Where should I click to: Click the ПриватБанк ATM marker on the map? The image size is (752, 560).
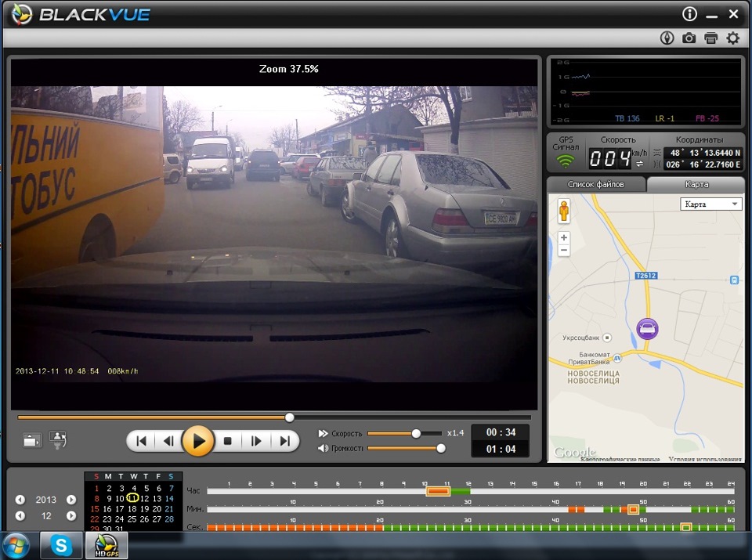tap(618, 358)
